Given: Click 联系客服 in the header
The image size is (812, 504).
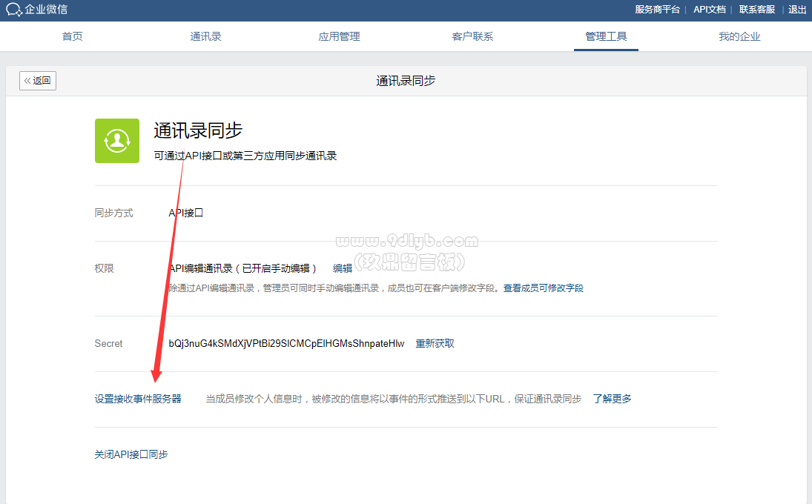Looking at the screenshot, I should (756, 10).
